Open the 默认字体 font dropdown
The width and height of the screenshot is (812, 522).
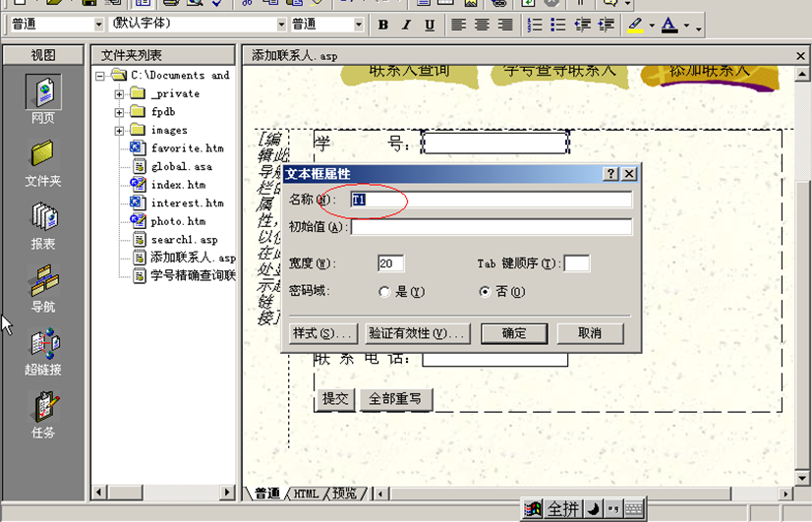(281, 24)
